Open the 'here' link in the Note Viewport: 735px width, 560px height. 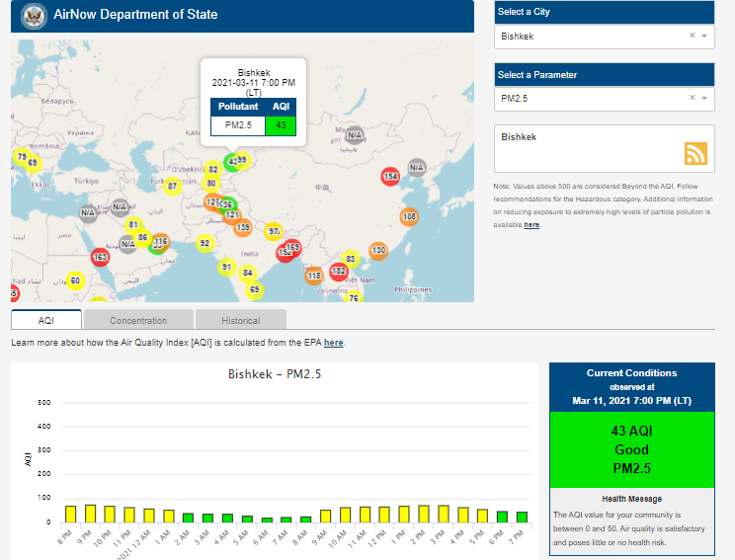[x=531, y=225]
